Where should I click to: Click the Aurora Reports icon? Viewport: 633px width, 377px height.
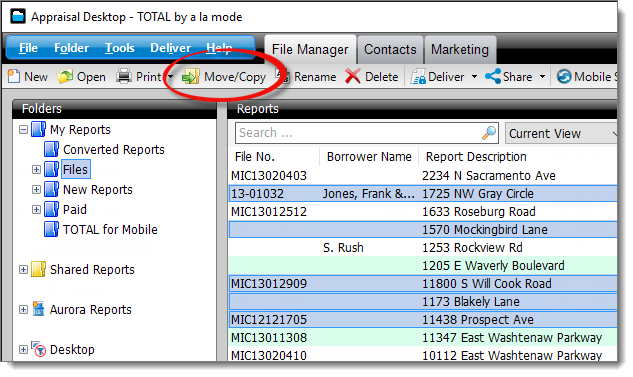click(38, 309)
